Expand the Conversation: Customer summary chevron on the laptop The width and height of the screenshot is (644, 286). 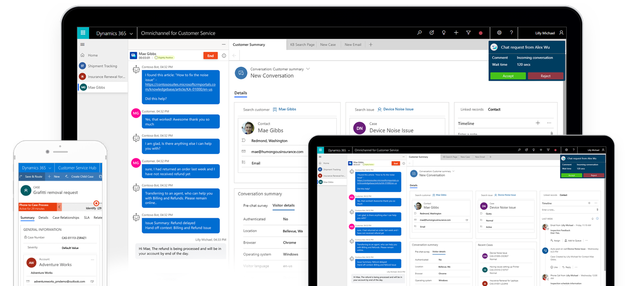click(x=308, y=69)
